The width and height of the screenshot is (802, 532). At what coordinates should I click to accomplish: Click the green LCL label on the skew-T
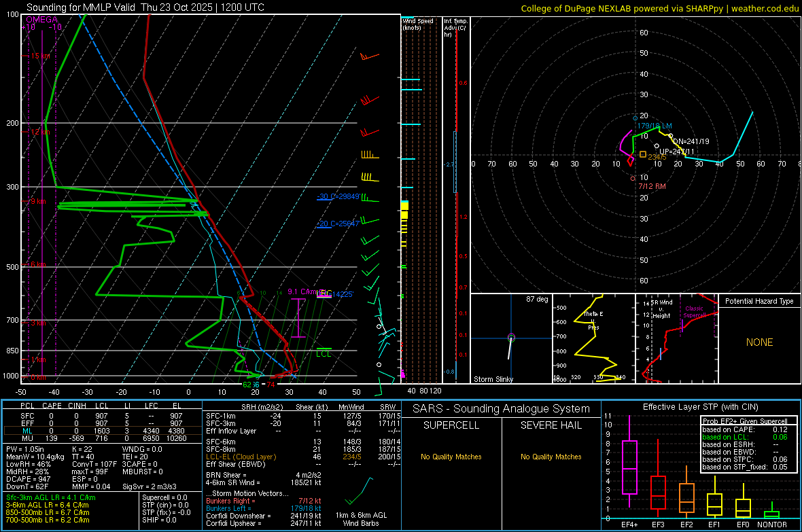pos(324,353)
